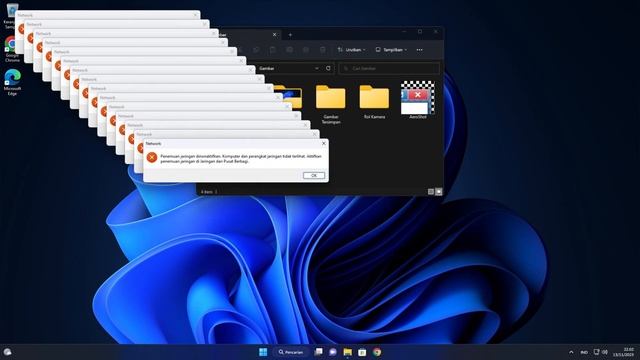Close the current File Explorer tab
This screenshot has width=640, height=360.
(274, 35)
